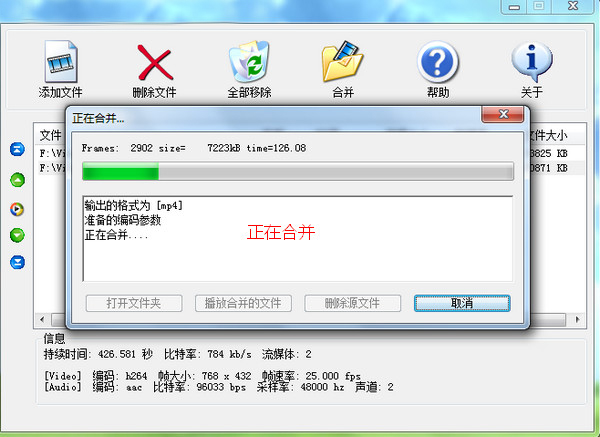Click the blue move-to-bottom arrow icon
The width and height of the screenshot is (600, 437).
pos(17,262)
